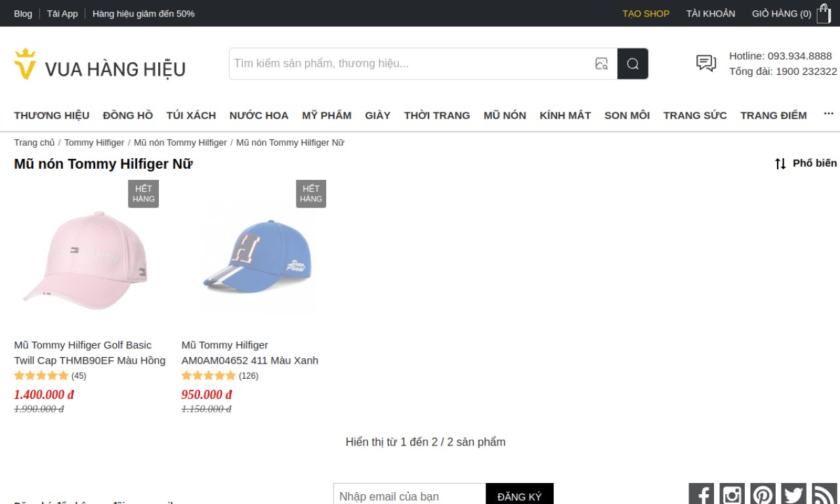Open TÚI XÁCH category
Image resolution: width=840 pixels, height=504 pixels.
click(191, 115)
